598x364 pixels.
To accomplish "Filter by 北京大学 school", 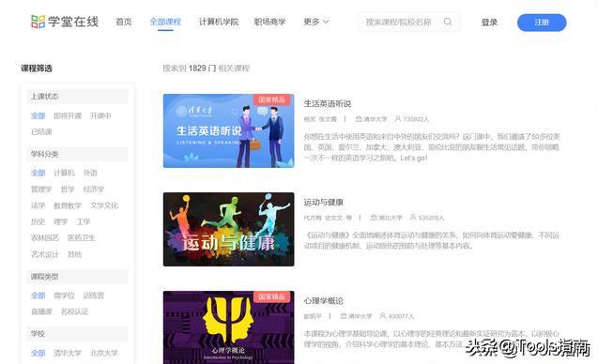I will (104, 353).
